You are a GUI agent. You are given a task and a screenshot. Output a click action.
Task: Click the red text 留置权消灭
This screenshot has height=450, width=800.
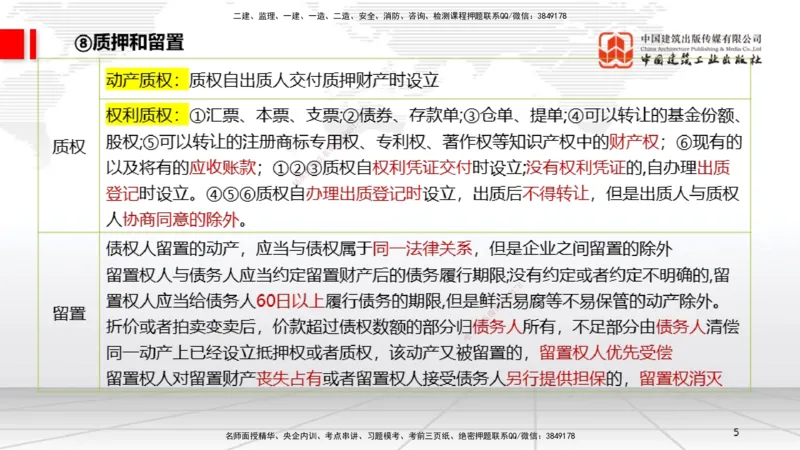point(681,379)
